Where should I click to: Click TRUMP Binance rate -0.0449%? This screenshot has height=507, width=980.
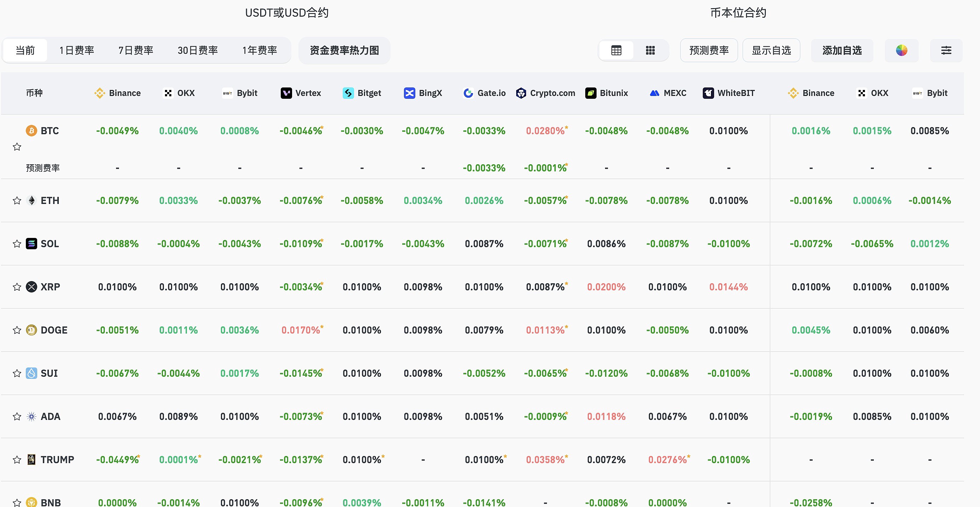117,460
